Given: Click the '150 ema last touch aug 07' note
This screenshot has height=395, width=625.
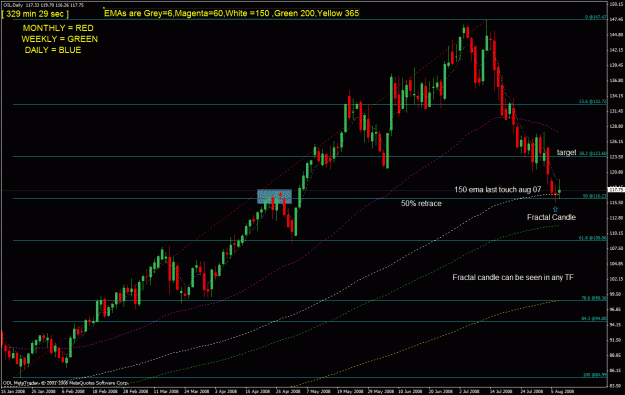Looking at the screenshot, I should pos(498,190).
